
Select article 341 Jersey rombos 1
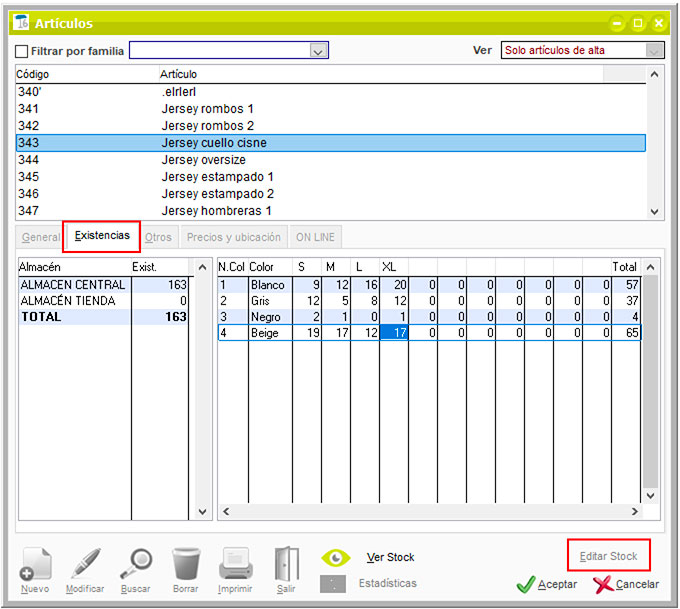(x=331, y=108)
